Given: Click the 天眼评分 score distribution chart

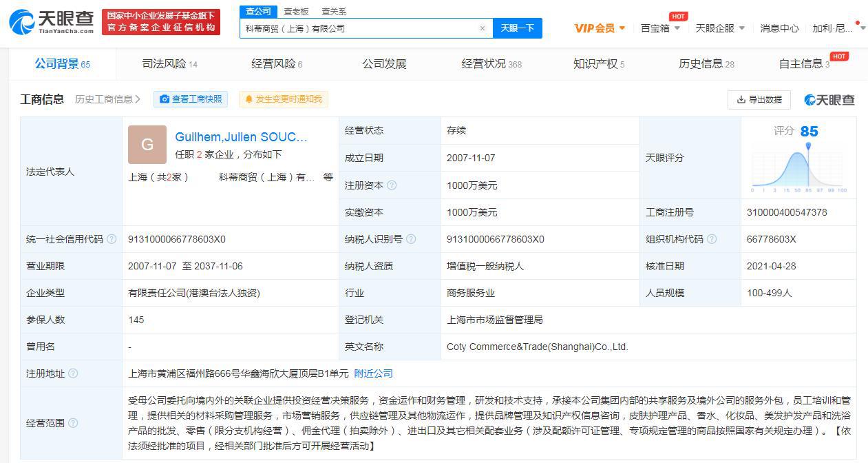Looking at the screenshot, I should [x=799, y=169].
